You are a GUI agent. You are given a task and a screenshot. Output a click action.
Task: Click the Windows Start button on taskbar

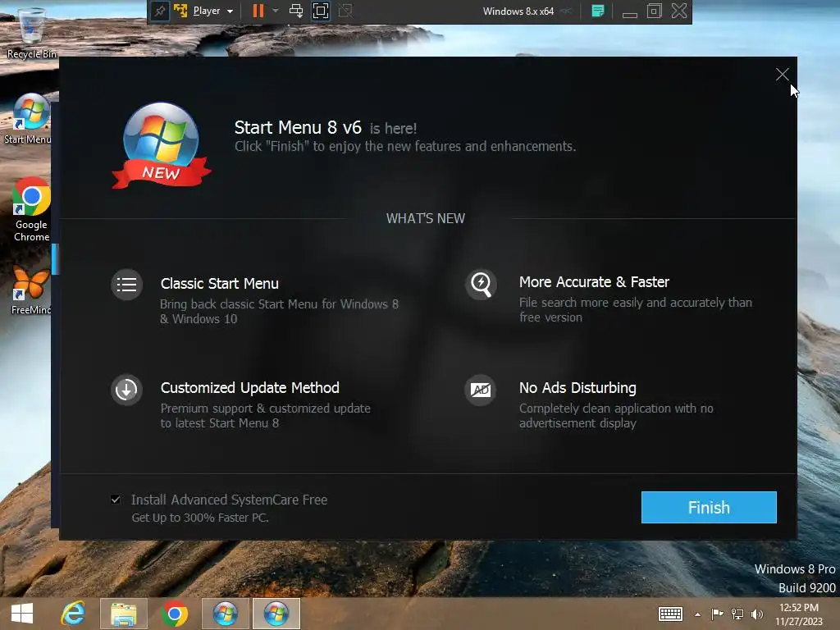22,614
